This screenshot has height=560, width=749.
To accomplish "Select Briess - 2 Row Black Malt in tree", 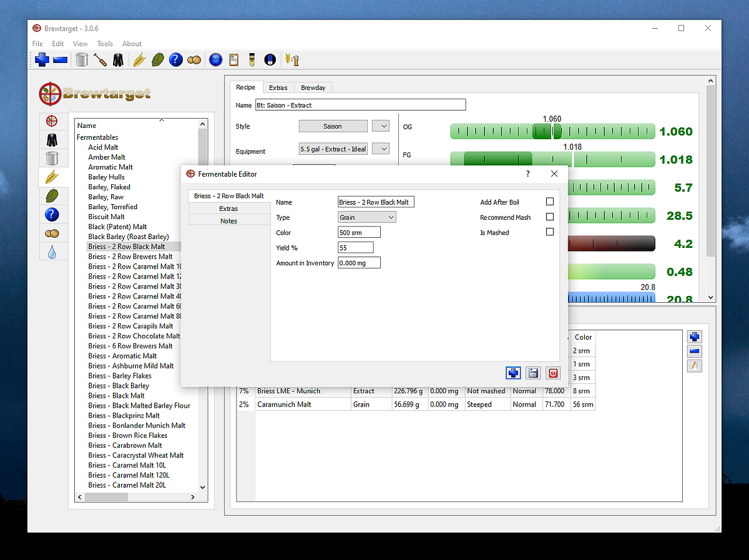I will tap(127, 247).
